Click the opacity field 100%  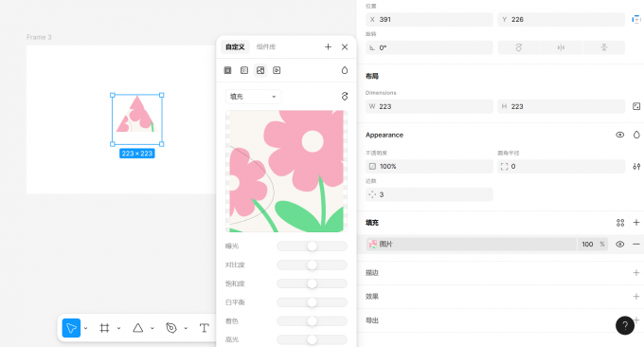429,167
